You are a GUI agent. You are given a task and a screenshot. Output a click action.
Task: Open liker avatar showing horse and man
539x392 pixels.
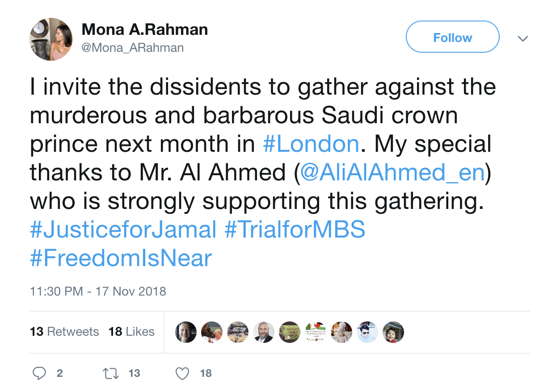[212, 332]
